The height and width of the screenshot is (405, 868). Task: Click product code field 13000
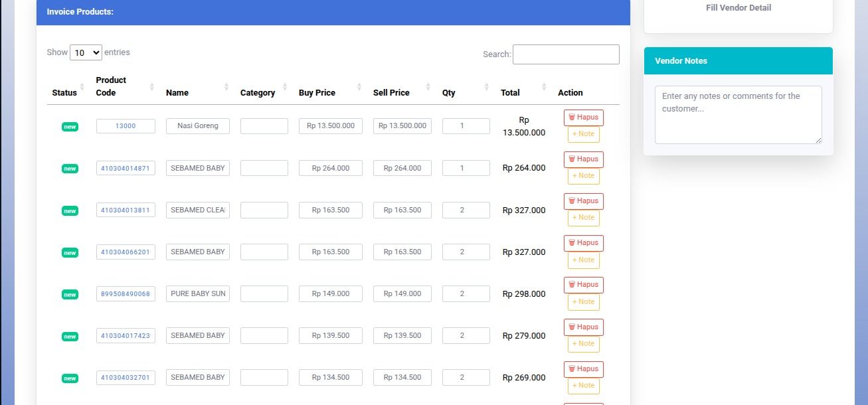(126, 126)
